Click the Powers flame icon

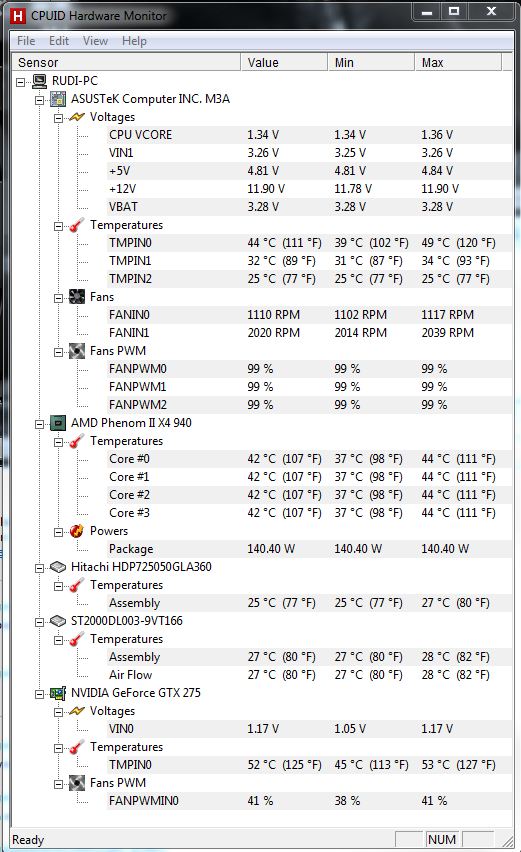click(x=77, y=531)
